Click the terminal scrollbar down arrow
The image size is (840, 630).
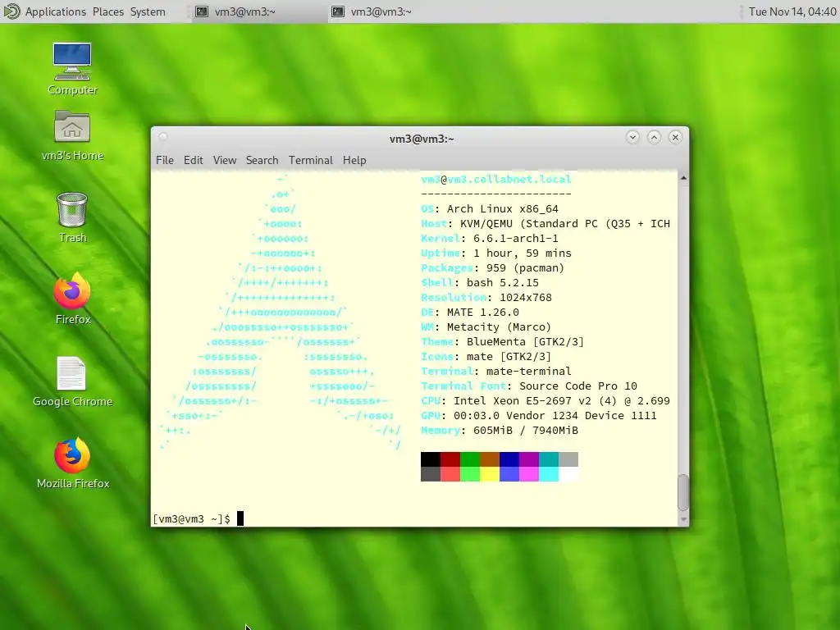(683, 519)
